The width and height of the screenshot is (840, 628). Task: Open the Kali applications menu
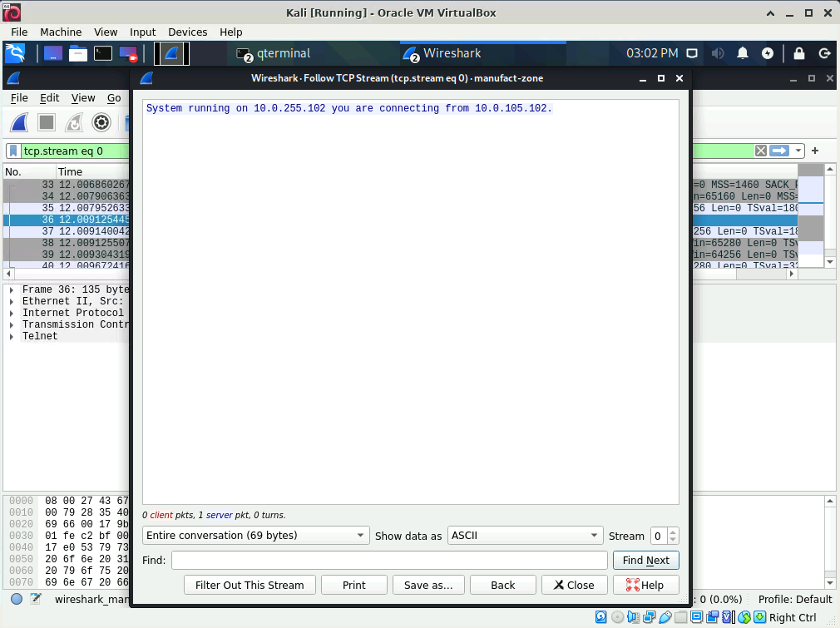coord(15,53)
